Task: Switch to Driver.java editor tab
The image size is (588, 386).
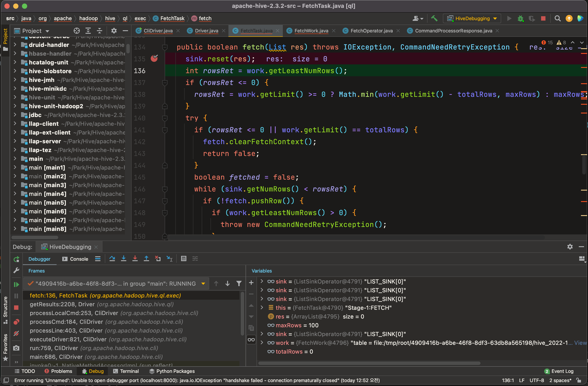Action: 206,31
